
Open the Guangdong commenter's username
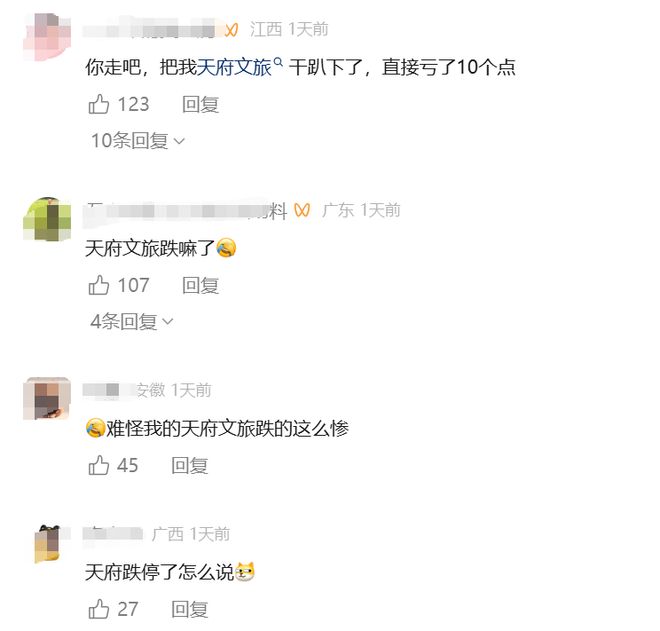click(185, 210)
